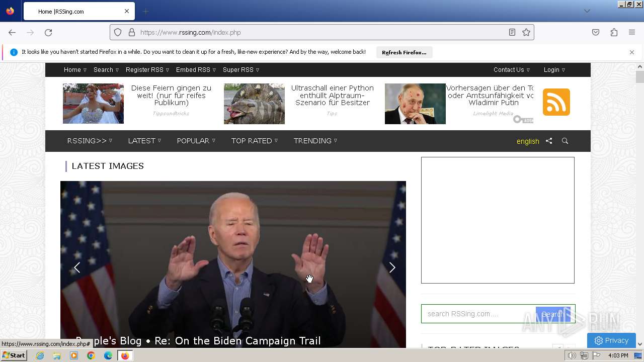This screenshot has height=362, width=644.
Task: Open Save to Pocket icon
Action: click(x=596, y=32)
